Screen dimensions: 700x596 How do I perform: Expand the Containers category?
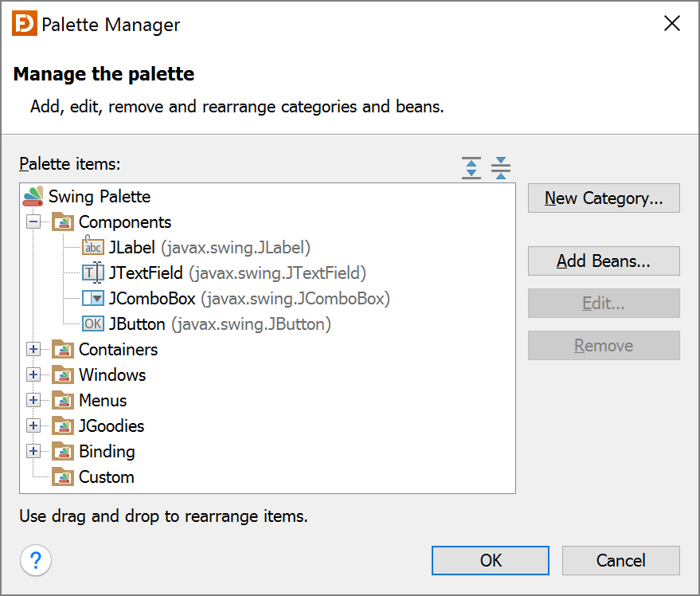click(33, 349)
